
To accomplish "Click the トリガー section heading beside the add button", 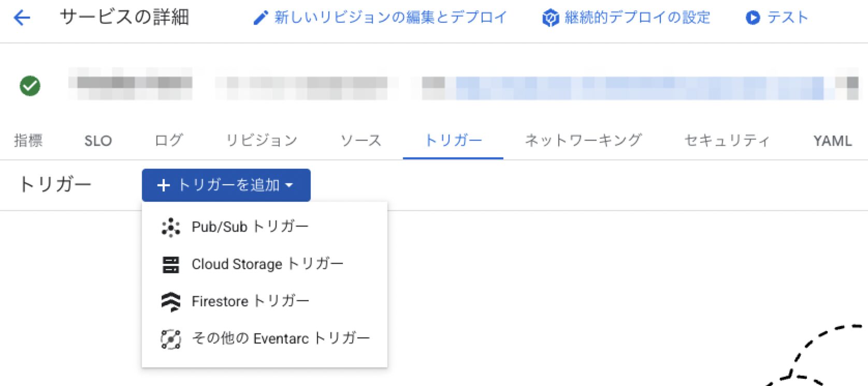I will 55,185.
